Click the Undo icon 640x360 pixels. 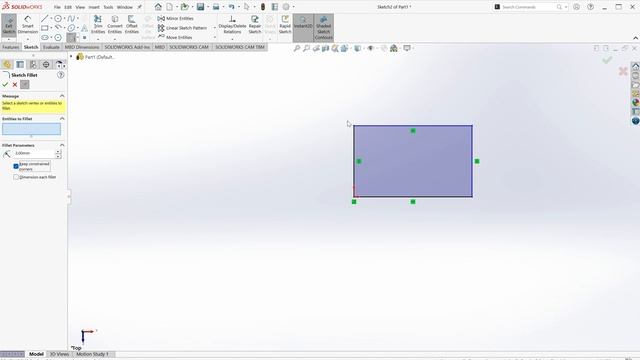click(231, 7)
